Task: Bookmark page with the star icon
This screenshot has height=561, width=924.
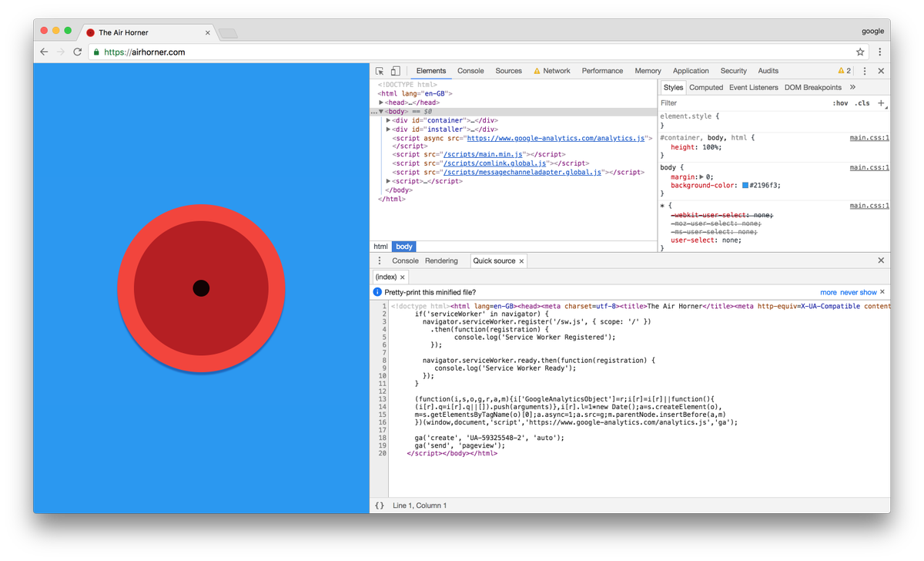Action: coord(860,52)
